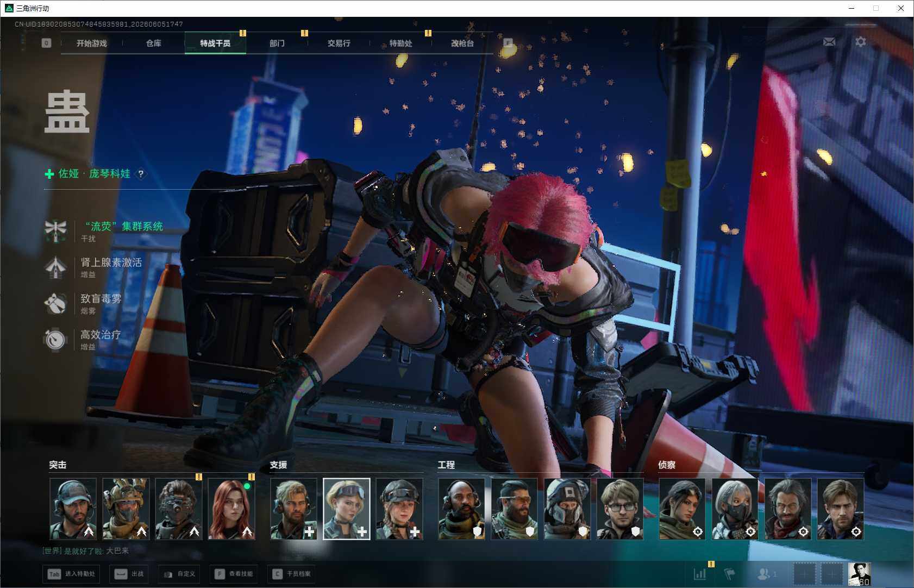Go to the 交易行 tab

339,43
